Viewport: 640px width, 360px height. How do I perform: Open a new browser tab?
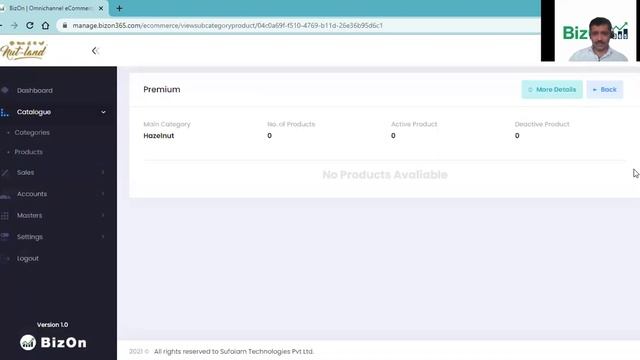click(119, 8)
